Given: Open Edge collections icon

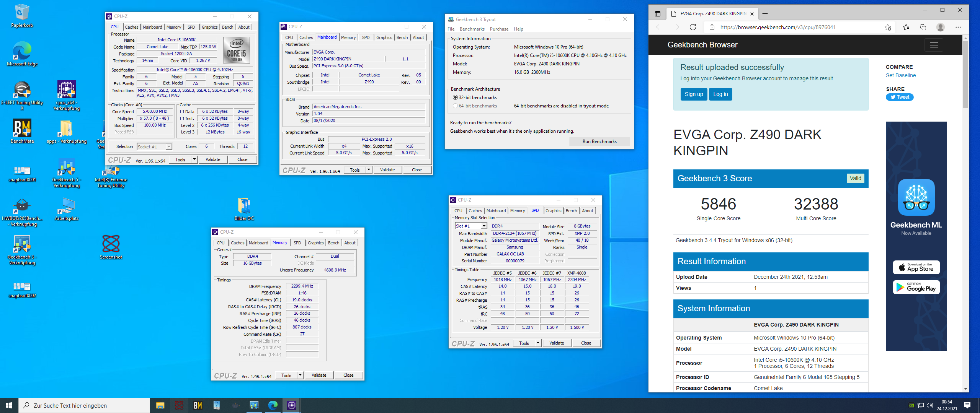Looking at the screenshot, I should click(x=923, y=27).
